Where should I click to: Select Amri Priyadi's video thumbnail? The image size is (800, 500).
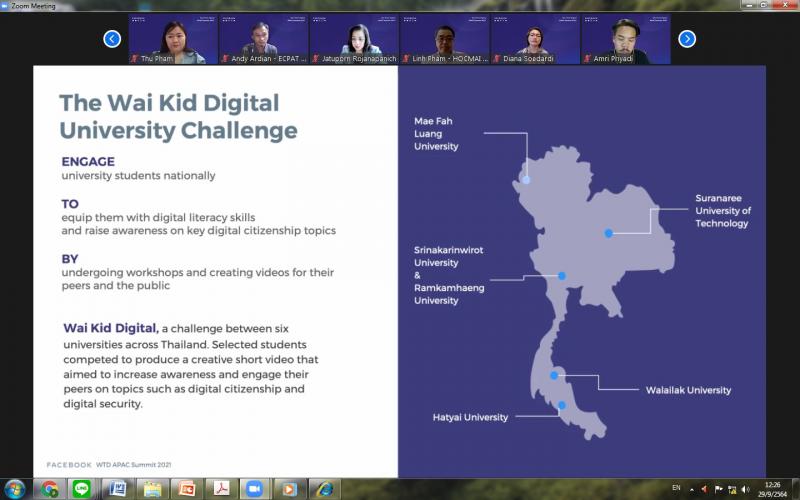click(x=626, y=39)
